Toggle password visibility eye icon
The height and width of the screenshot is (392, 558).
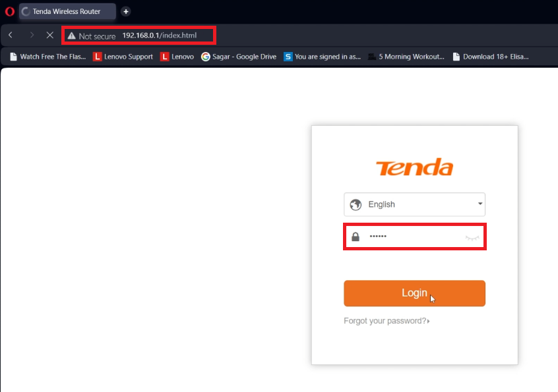point(472,238)
